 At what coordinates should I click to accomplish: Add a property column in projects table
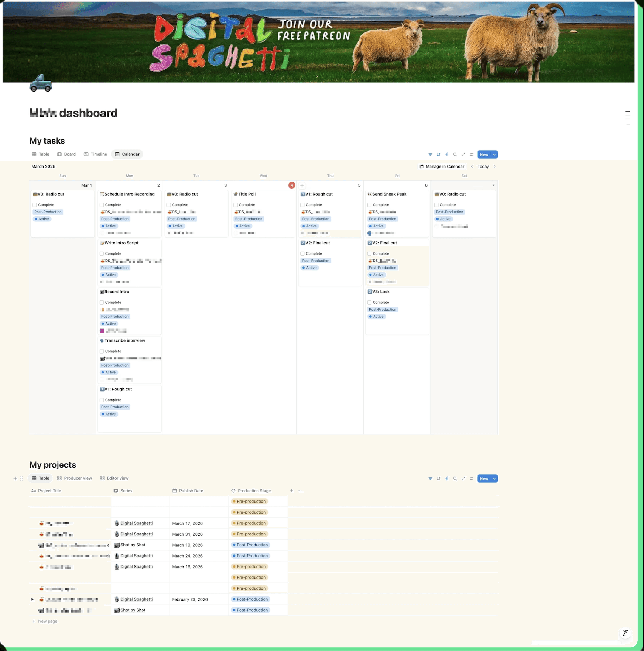[x=292, y=491]
